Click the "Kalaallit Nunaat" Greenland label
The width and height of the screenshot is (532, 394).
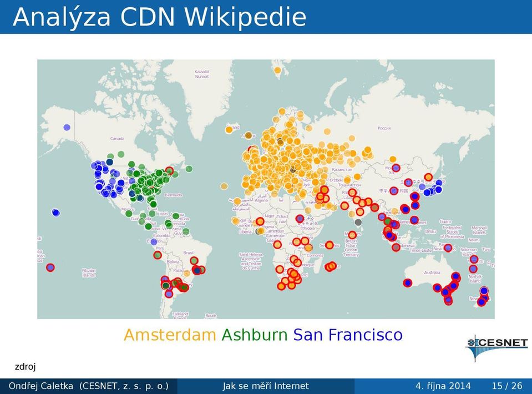(202, 74)
